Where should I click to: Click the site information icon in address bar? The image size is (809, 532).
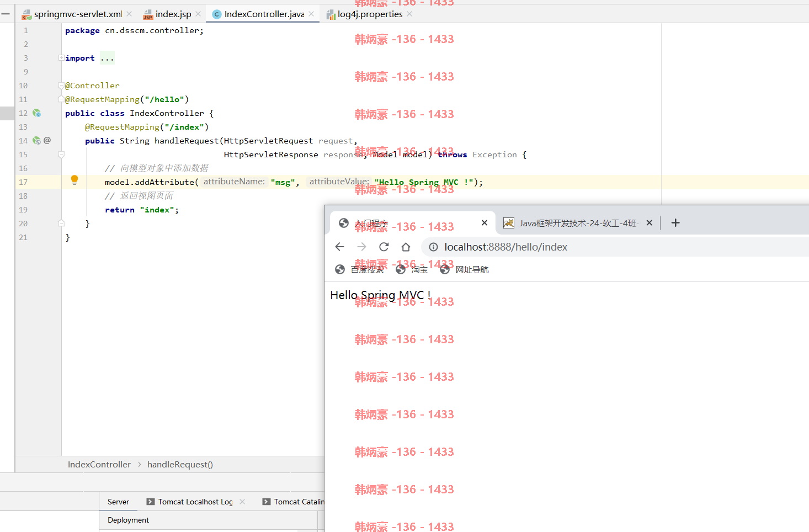[x=434, y=247]
